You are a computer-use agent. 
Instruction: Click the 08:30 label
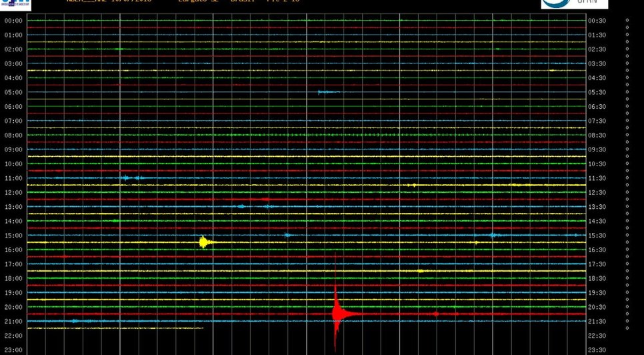(597, 135)
